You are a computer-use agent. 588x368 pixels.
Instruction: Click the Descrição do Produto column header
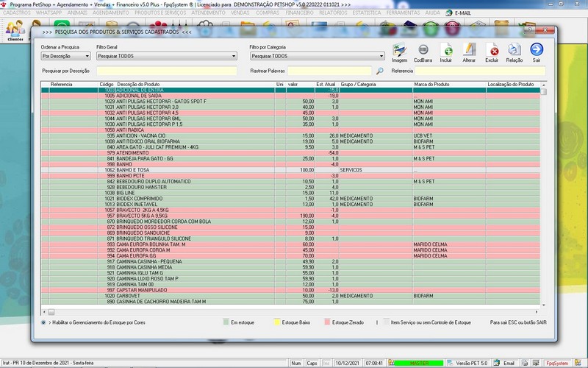point(140,85)
